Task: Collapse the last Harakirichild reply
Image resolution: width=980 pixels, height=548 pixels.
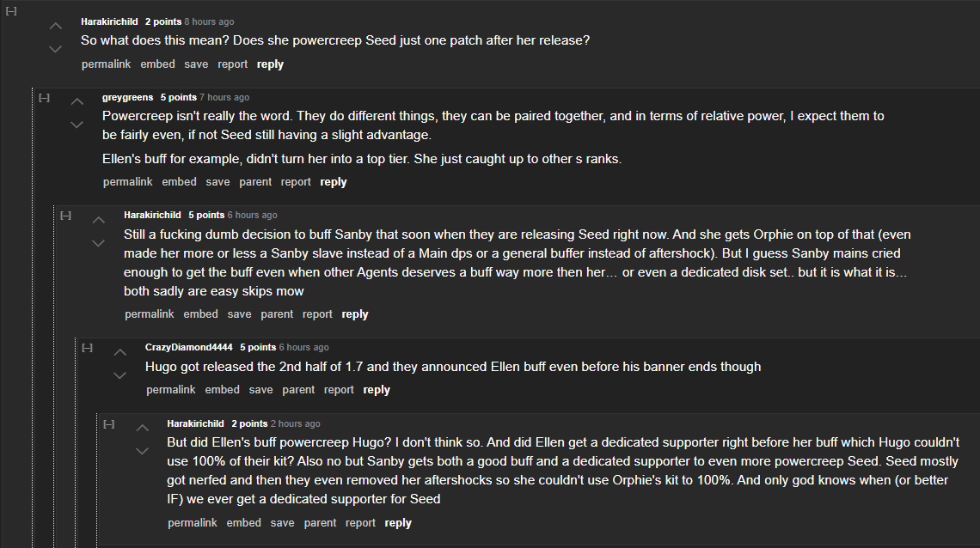Action: pos(109,424)
